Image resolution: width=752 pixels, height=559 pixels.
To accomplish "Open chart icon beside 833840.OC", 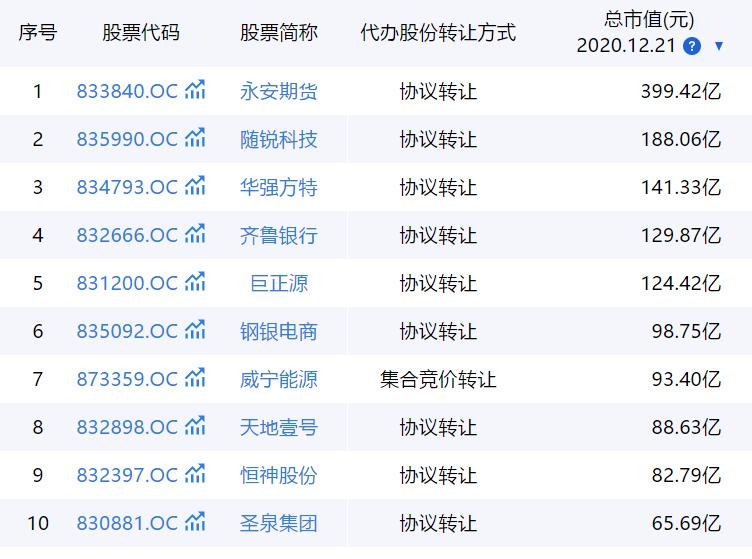I will tap(195, 90).
